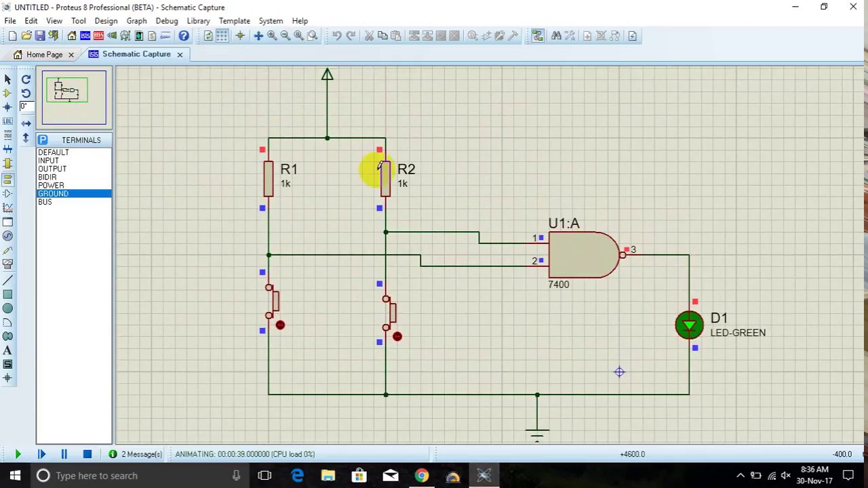The width and height of the screenshot is (868, 488).
Task: Stop the simulation
Action: coord(87,454)
